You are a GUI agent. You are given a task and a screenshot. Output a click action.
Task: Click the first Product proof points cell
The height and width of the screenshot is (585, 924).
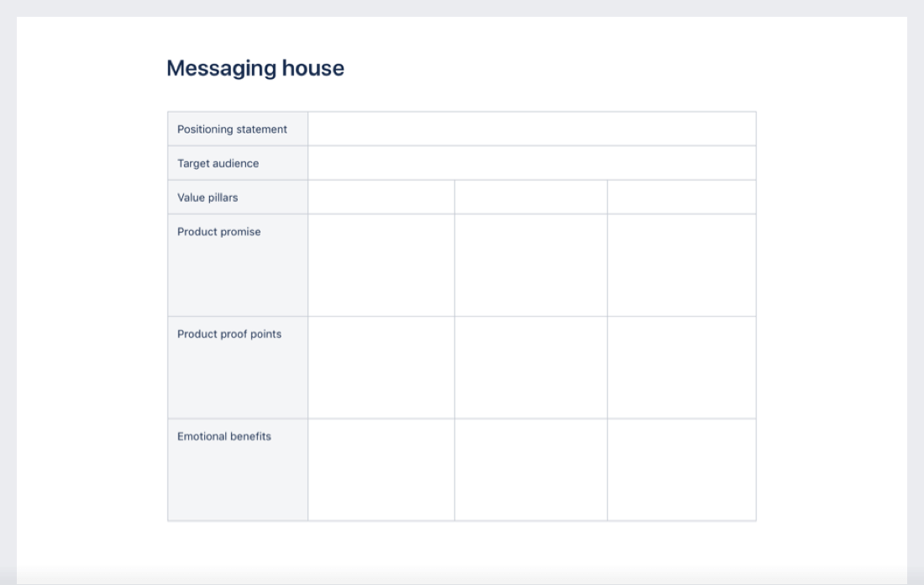381,365
